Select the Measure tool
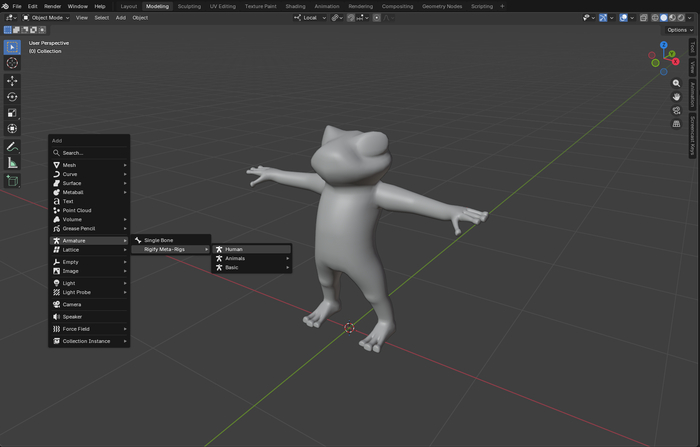The height and width of the screenshot is (447, 700). [12, 163]
